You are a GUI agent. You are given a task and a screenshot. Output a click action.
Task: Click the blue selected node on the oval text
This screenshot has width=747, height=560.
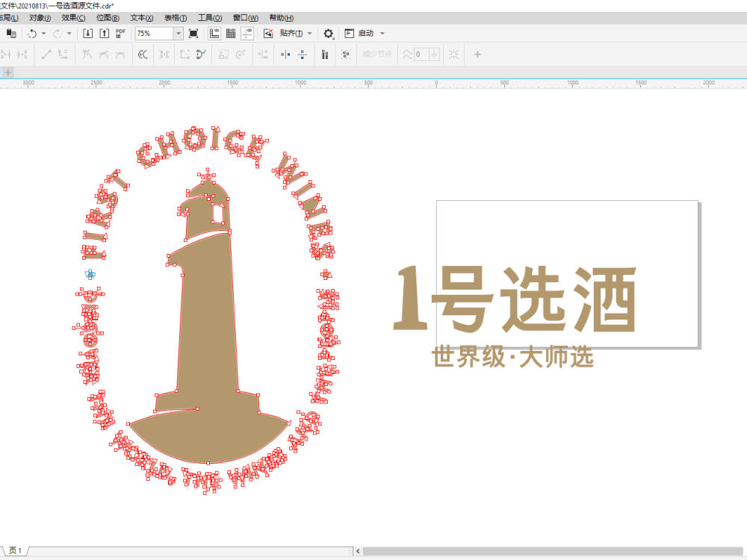pos(90,274)
